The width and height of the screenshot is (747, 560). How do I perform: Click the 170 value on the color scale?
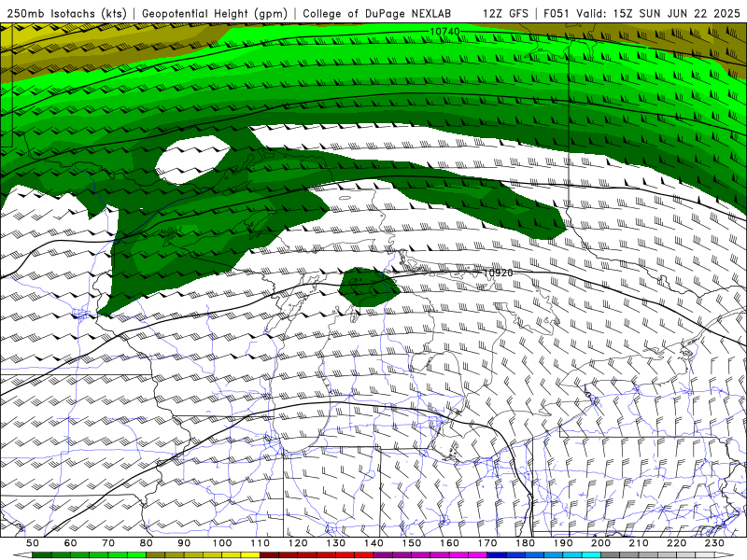487,543
